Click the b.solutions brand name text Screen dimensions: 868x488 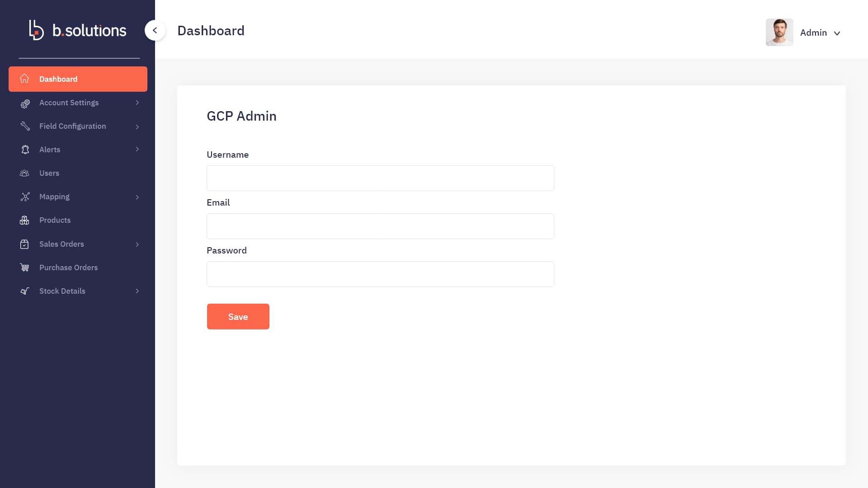click(x=90, y=30)
